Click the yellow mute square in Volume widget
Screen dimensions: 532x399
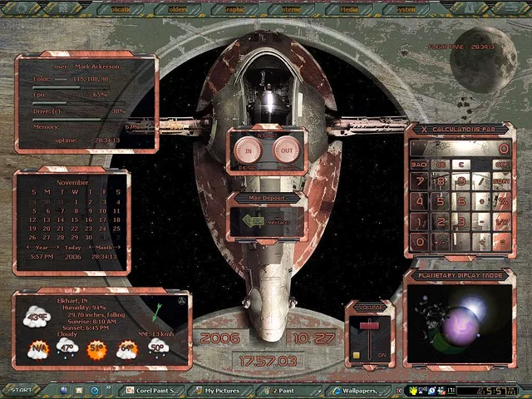(x=356, y=354)
